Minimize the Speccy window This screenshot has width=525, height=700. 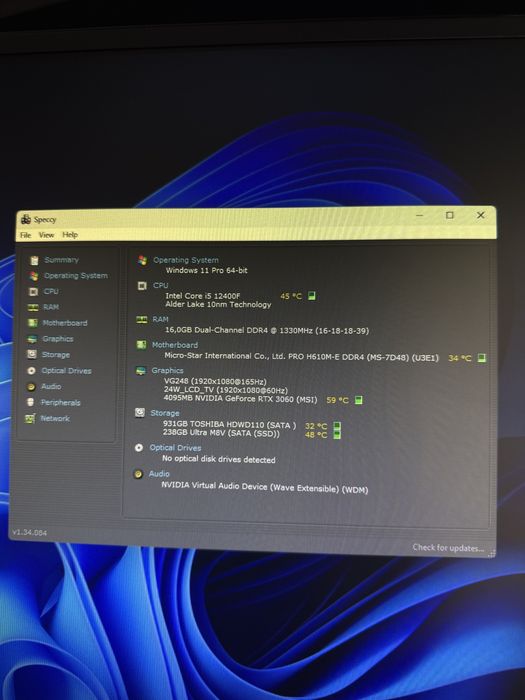tap(420, 215)
